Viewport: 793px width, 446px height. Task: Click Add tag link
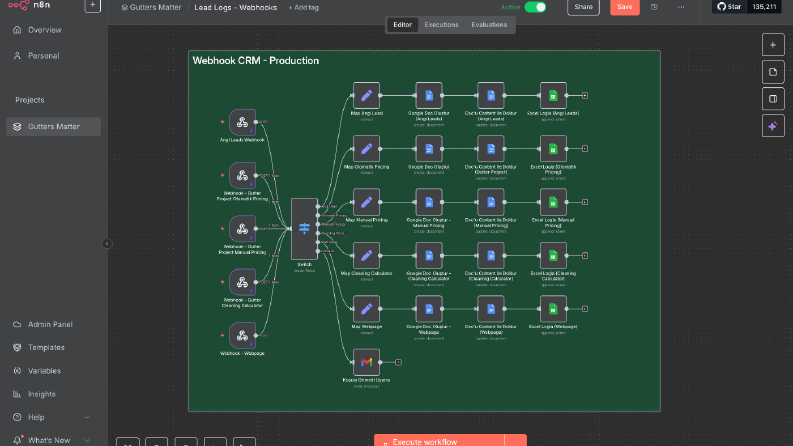coord(303,8)
